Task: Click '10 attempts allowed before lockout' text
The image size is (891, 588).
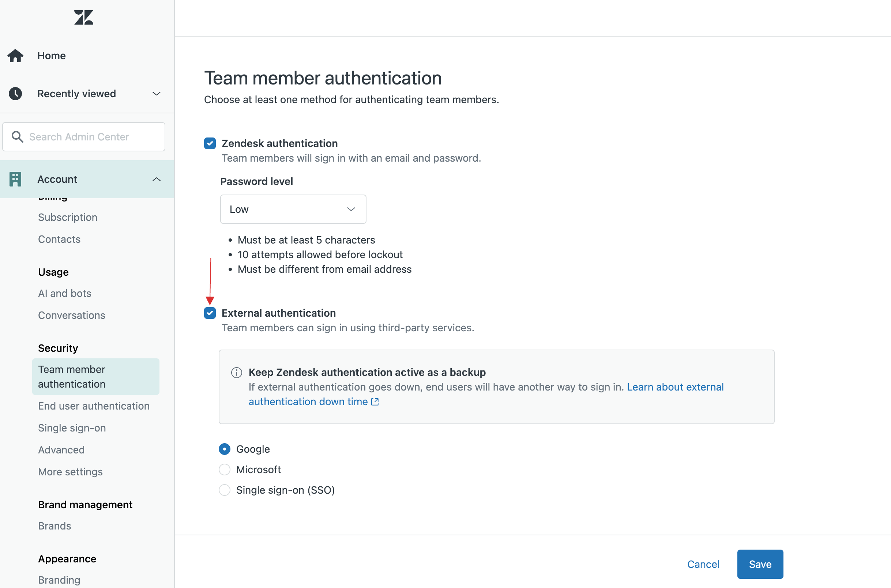Action: tap(320, 255)
